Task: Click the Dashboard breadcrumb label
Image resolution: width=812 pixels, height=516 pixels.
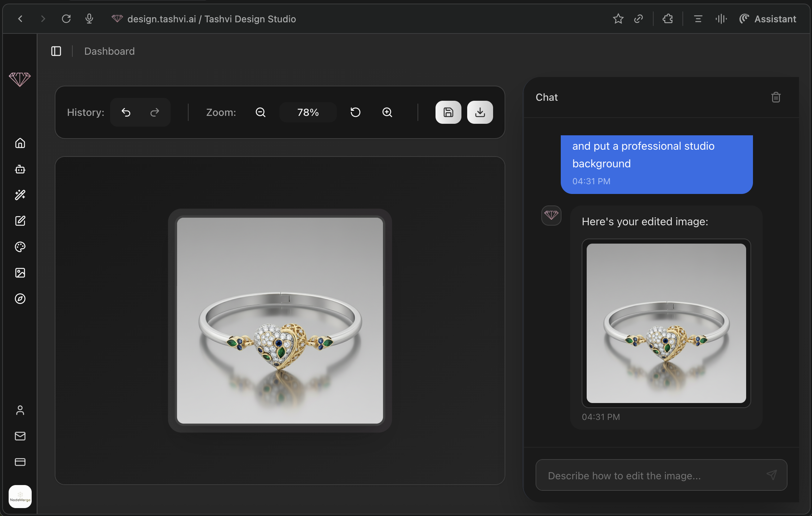Action: [x=109, y=51]
